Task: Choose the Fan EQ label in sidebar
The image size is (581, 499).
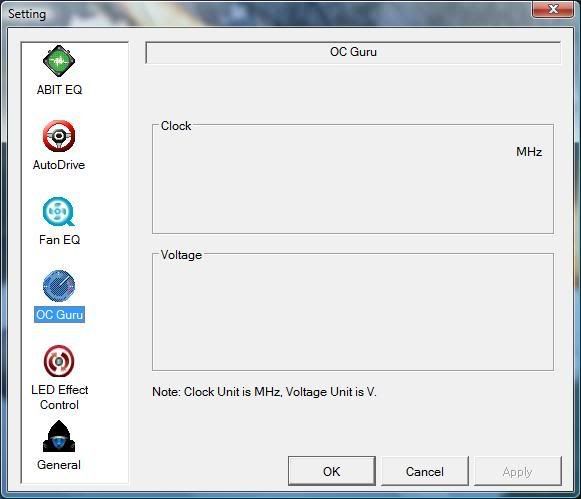Action: click(60, 240)
